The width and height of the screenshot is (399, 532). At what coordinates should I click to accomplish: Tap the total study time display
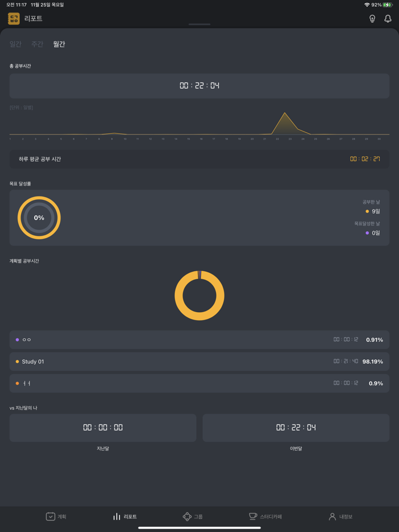point(199,85)
